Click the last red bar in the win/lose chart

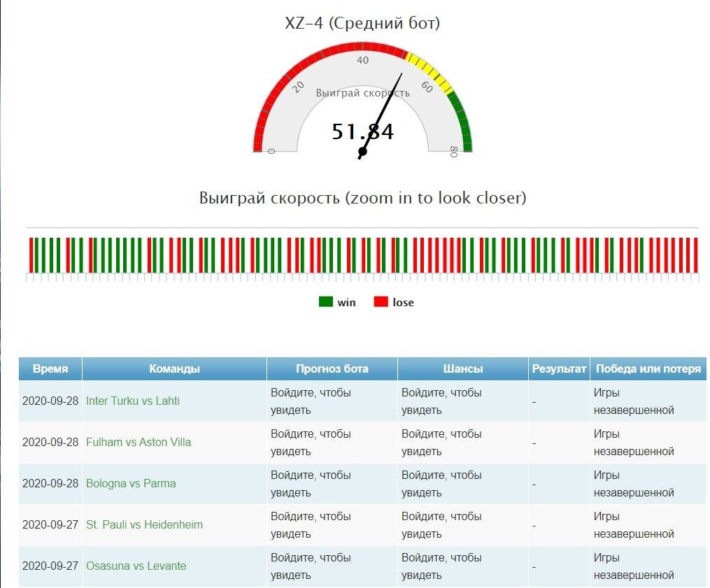click(695, 255)
